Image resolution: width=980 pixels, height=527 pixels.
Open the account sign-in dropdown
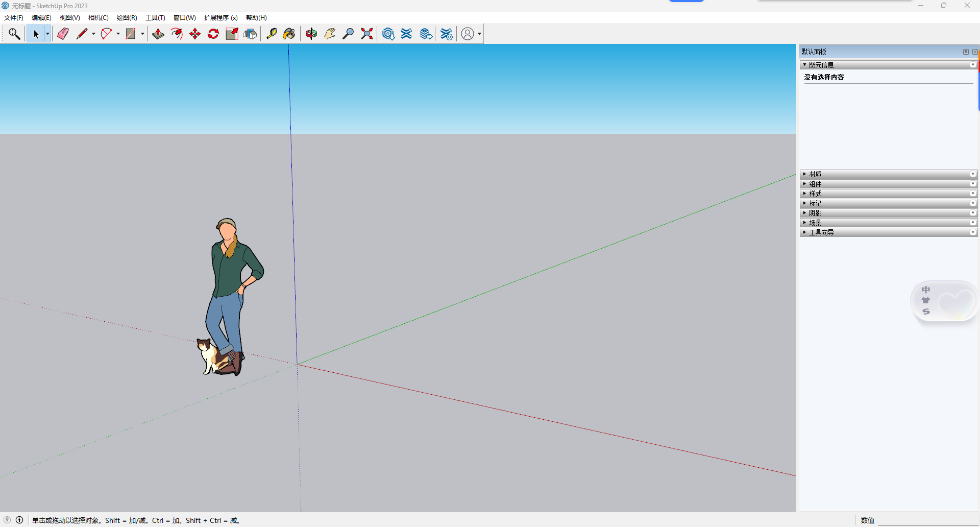pyautogui.click(x=478, y=34)
